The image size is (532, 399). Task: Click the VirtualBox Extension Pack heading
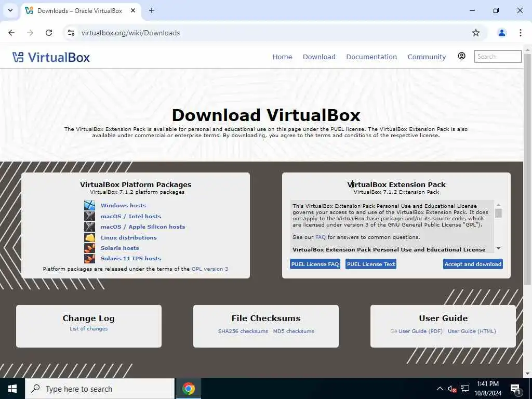coord(396,184)
